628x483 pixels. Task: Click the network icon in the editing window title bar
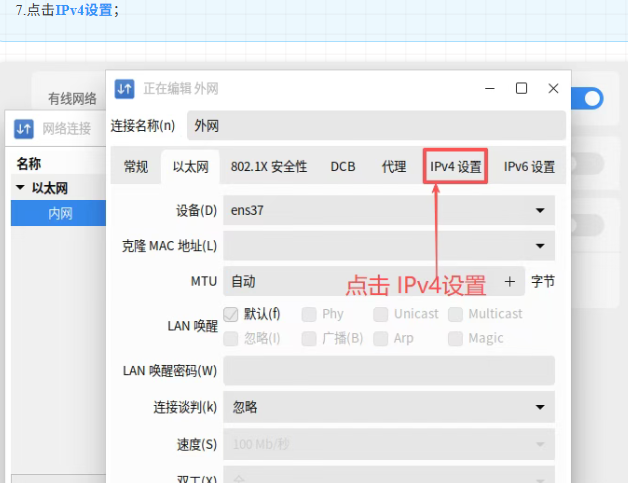tap(124, 89)
